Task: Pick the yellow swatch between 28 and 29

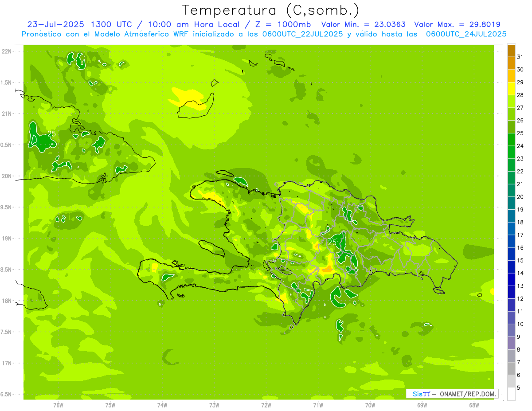Action: [511, 89]
